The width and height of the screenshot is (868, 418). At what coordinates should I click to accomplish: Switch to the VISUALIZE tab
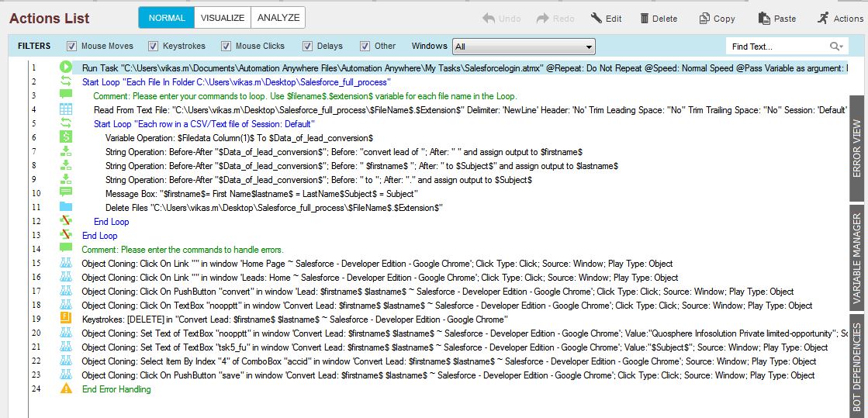(x=222, y=18)
